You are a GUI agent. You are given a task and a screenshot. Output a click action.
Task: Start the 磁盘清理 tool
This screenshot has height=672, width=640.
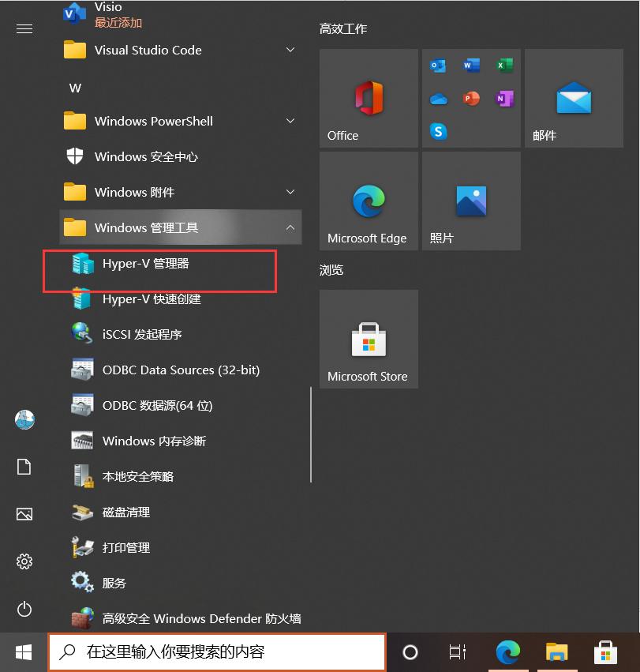pyautogui.click(x=126, y=512)
